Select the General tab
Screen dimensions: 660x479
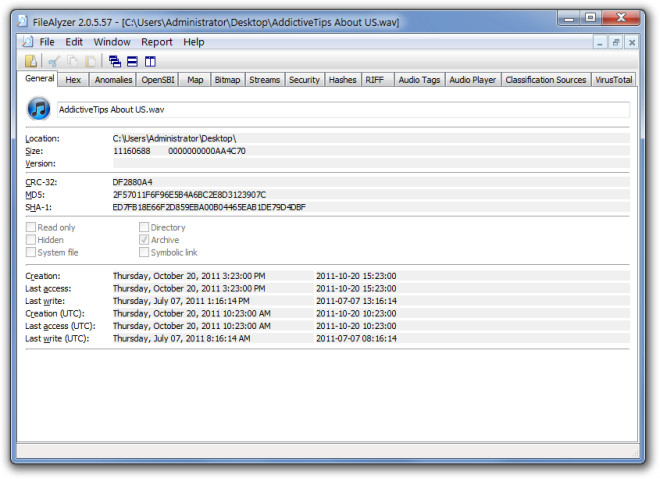coord(39,78)
